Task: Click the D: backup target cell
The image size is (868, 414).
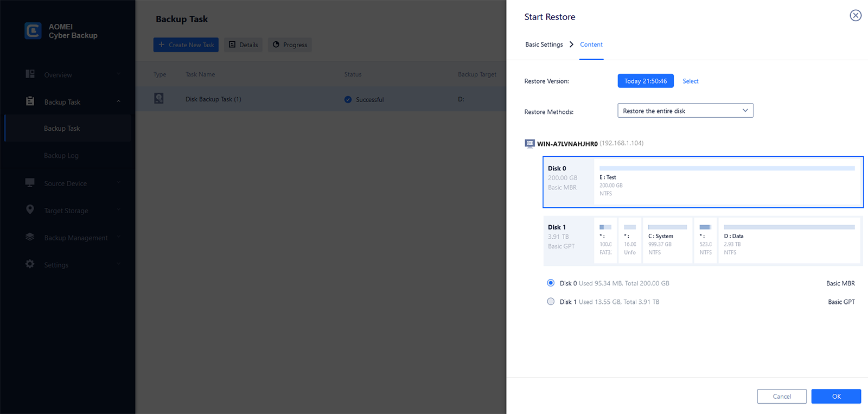Action: [461, 99]
